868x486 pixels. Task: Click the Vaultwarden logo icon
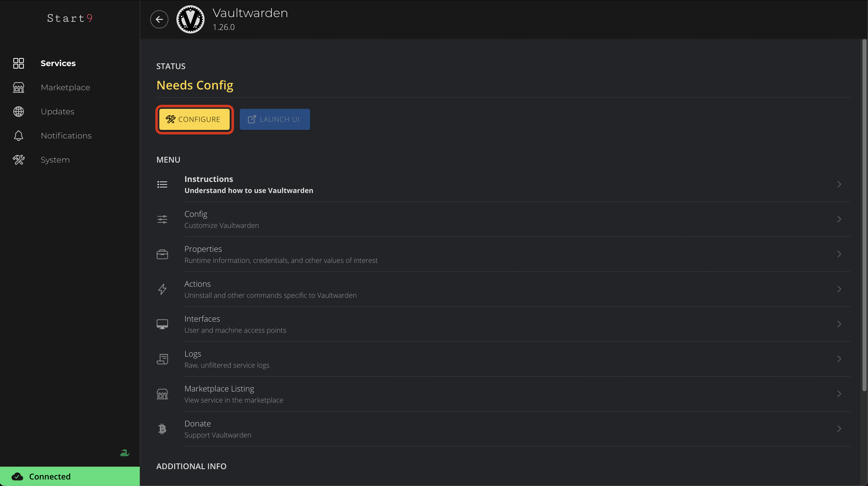click(x=190, y=19)
